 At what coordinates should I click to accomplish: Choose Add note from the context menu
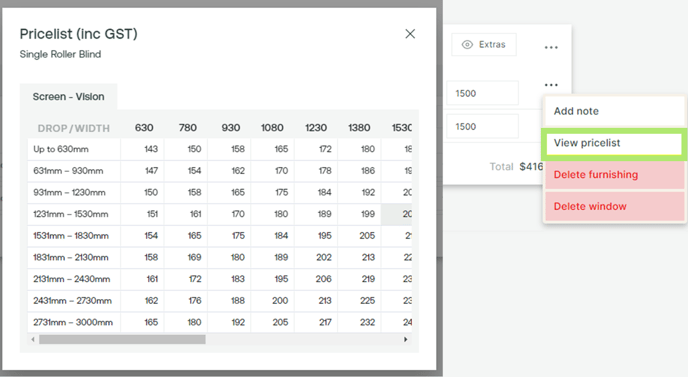614,111
